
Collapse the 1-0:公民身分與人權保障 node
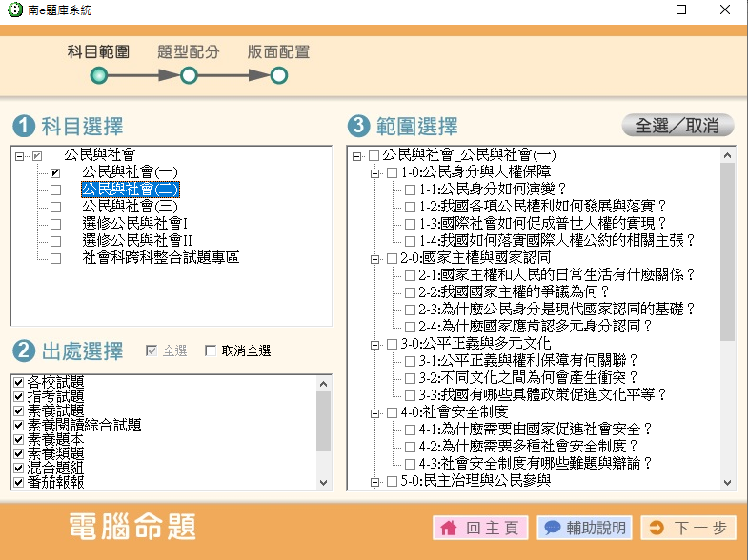tap(374, 172)
